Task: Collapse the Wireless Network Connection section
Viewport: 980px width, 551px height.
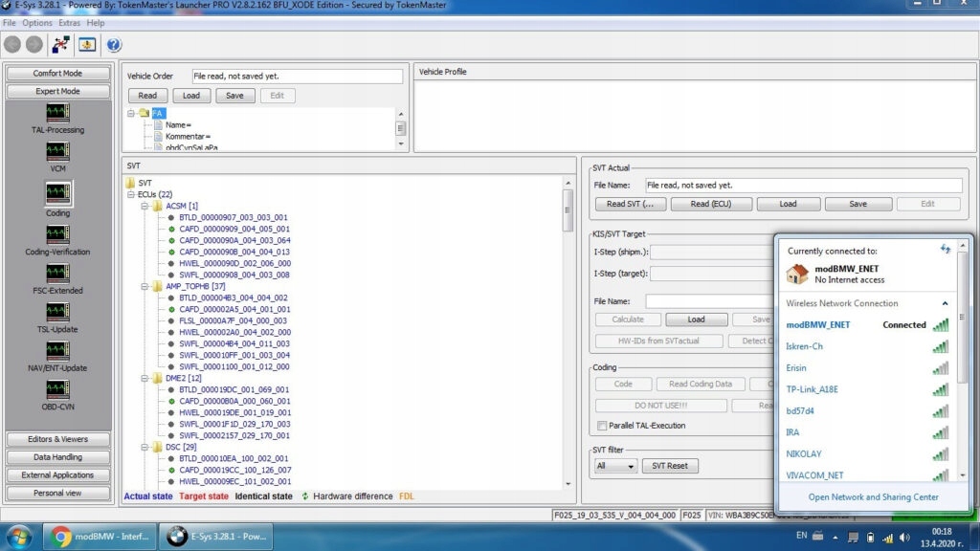Action: (x=946, y=303)
